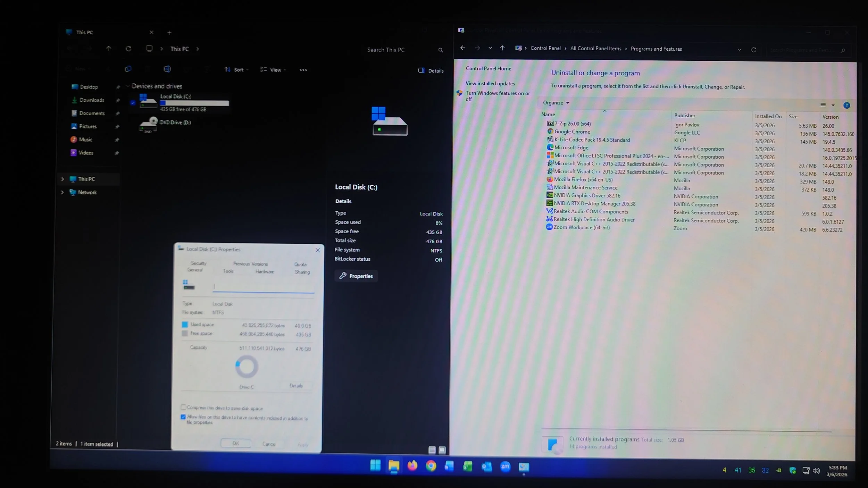Viewport: 868px width, 488px height.
Task: Open the Organize dropdown
Action: pos(556,103)
